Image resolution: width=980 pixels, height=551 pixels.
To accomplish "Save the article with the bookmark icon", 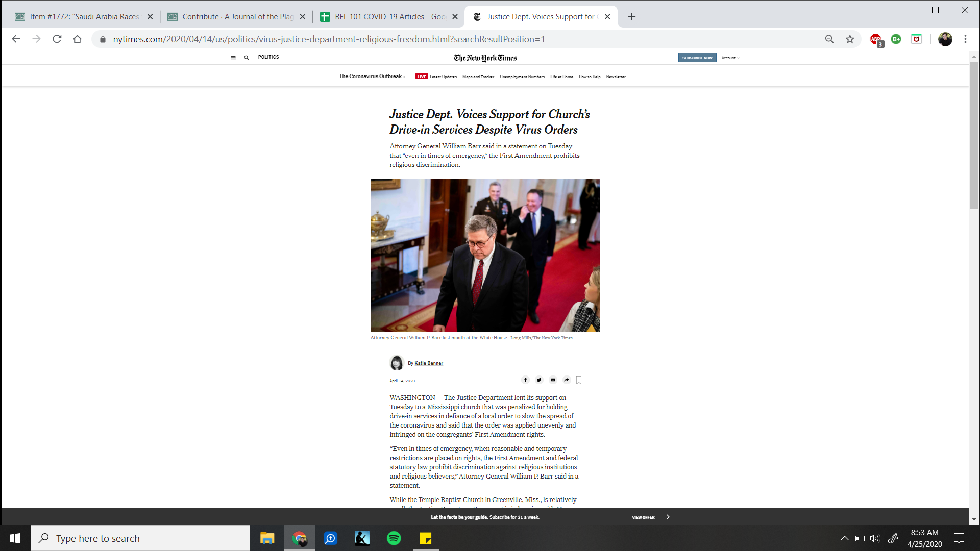I will click(x=579, y=380).
